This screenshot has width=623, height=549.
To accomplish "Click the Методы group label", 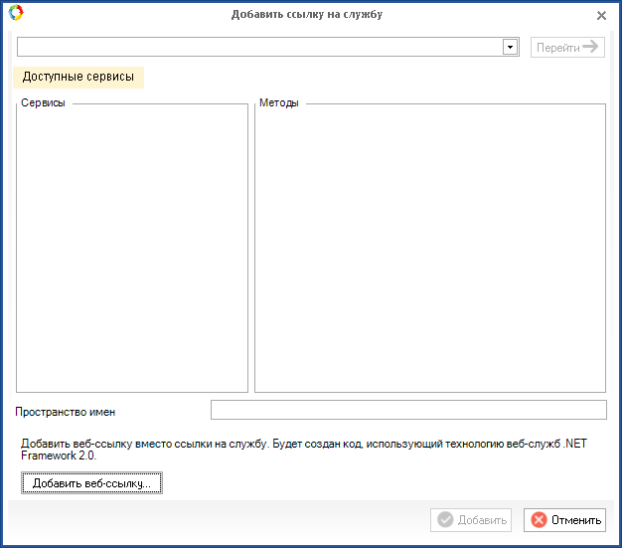I will tap(279, 104).
